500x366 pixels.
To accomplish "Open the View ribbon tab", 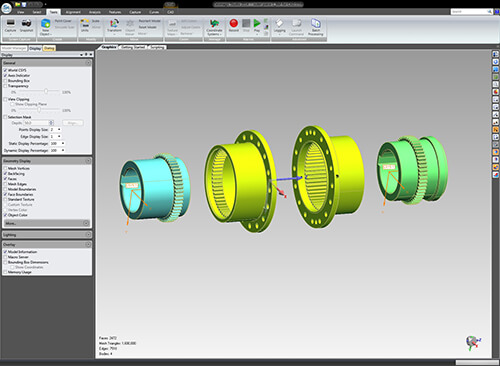I will tap(20, 12).
